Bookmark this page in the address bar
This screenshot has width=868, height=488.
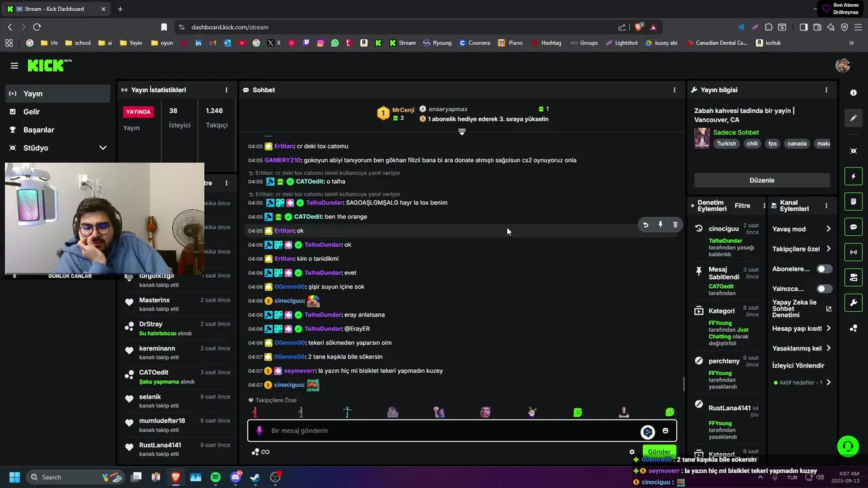pos(164,27)
